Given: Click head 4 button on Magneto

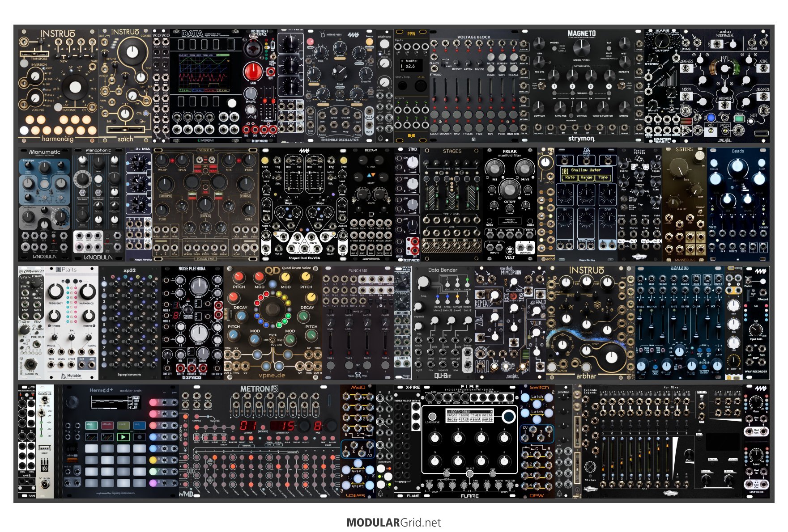Looking at the screenshot, I should pos(609,86).
